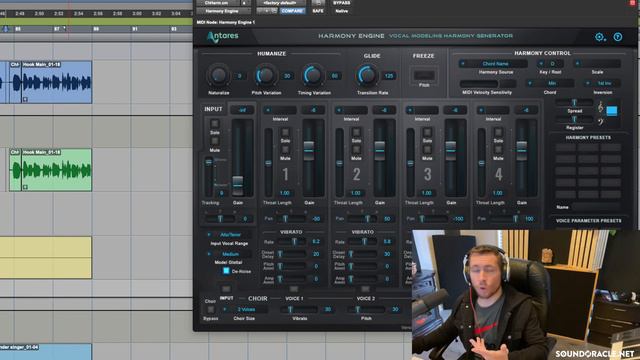Viewport: 640px width, 360px height.
Task: Open the Key / Root dropdown
Action: click(550, 64)
